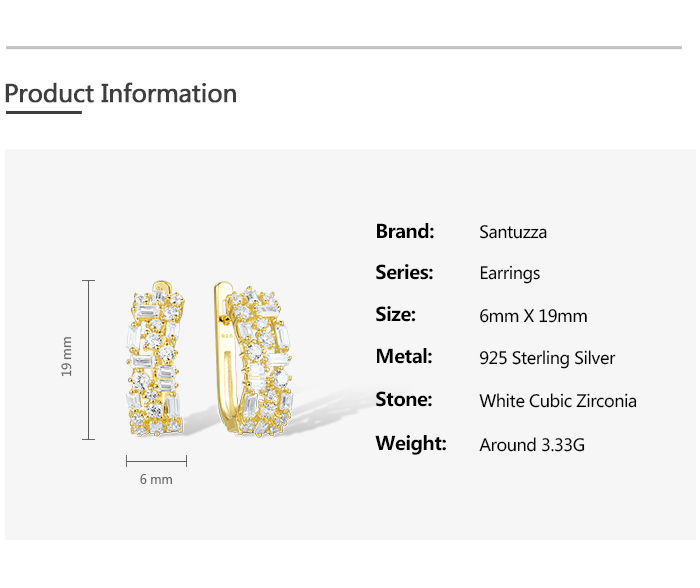Click the 6mm X 19mm size value
The width and height of the screenshot is (700, 588).
coord(533,316)
